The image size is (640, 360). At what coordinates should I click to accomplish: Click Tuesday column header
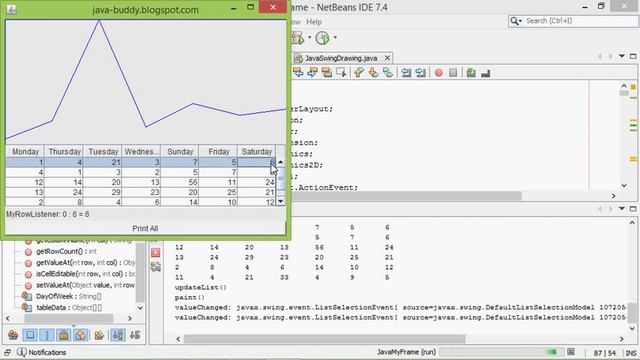pyautogui.click(x=103, y=151)
